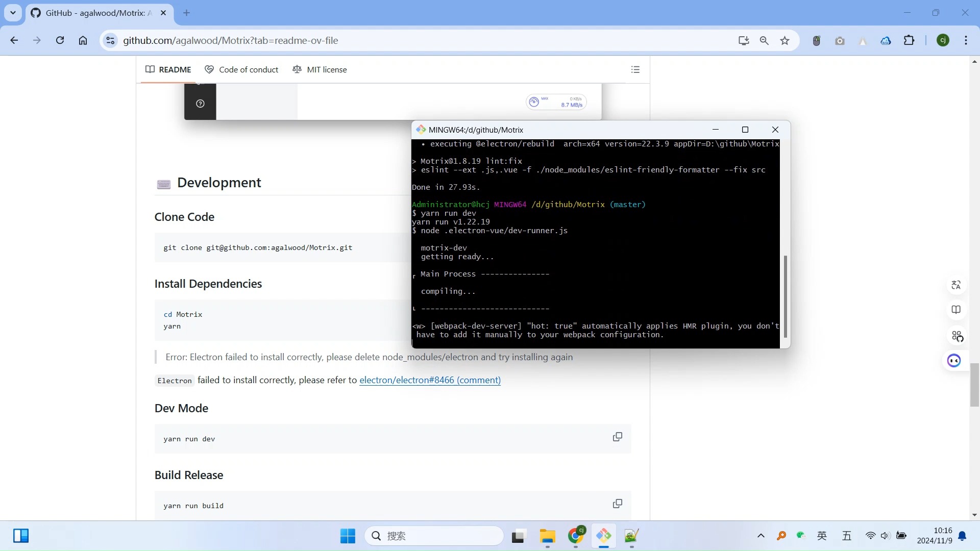This screenshot has width=980, height=551.
Task: Switch to Git Bash in the taskbar
Action: (x=604, y=536)
